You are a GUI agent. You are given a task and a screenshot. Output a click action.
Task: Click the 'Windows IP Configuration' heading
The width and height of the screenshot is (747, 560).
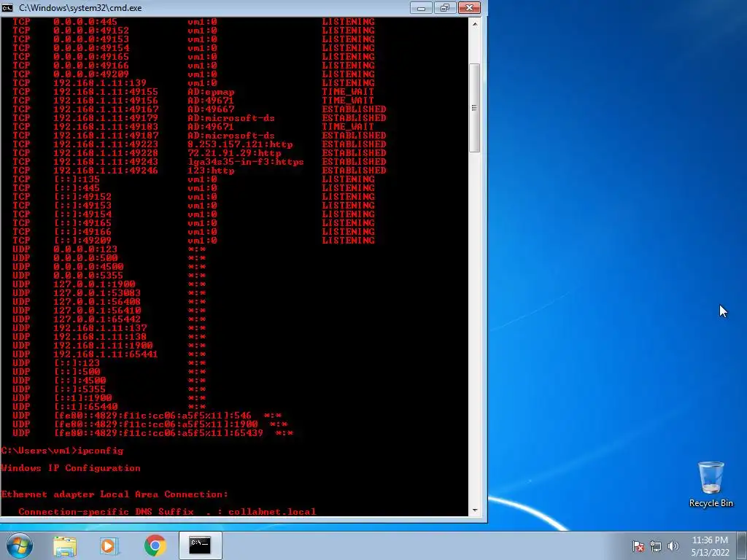pos(71,468)
